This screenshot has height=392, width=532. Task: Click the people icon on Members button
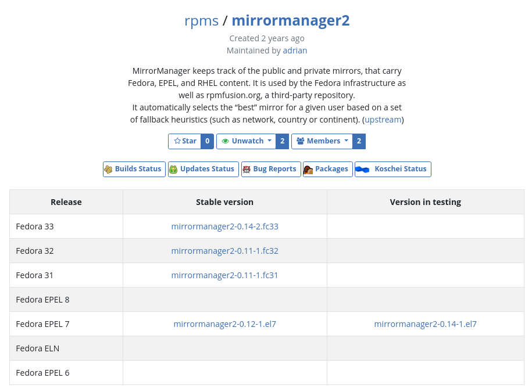[x=300, y=141]
